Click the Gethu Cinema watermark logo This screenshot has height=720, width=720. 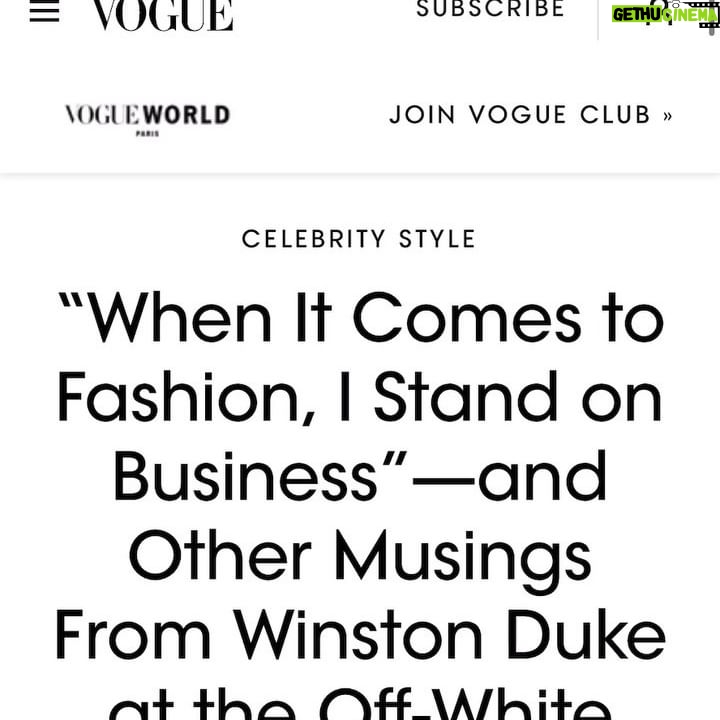(665, 15)
